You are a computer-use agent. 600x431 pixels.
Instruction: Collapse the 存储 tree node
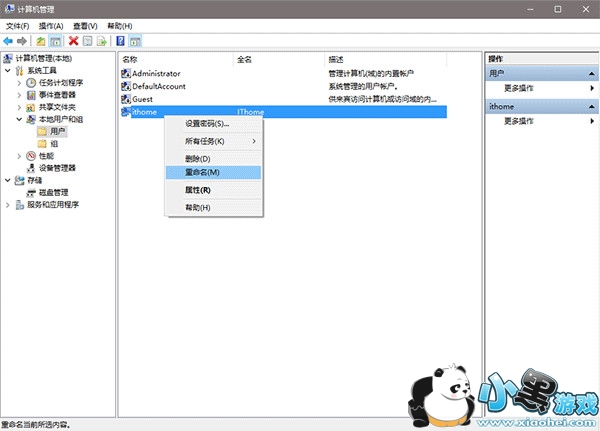coord(8,180)
